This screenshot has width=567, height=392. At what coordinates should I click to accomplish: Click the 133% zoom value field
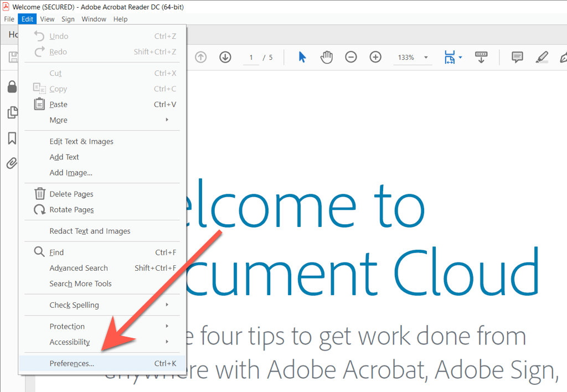(406, 58)
